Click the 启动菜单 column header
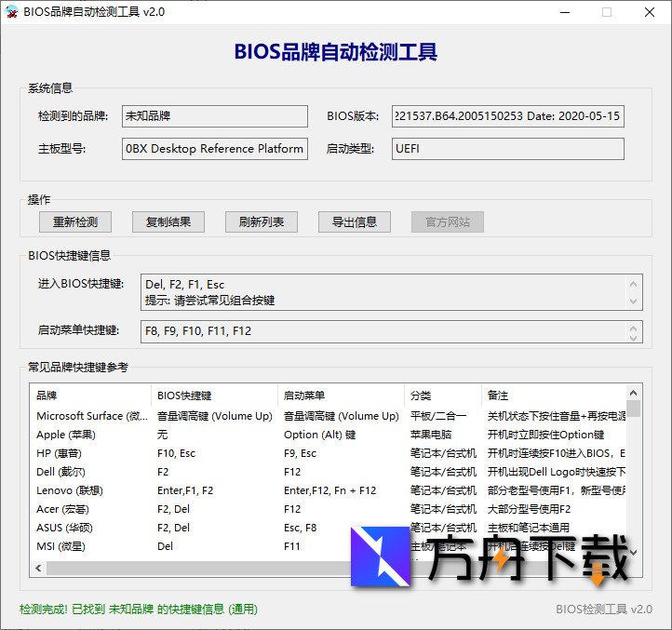This screenshot has height=630, width=672. click(342, 395)
